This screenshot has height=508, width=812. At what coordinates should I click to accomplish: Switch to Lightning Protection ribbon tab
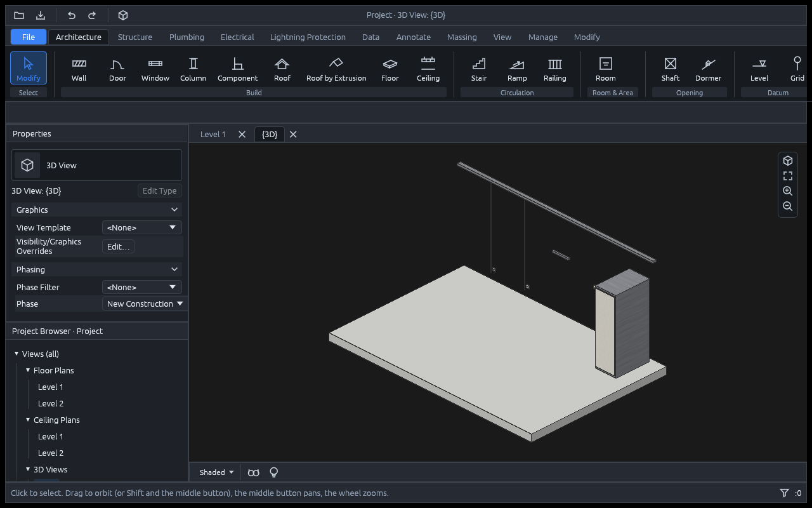click(308, 37)
